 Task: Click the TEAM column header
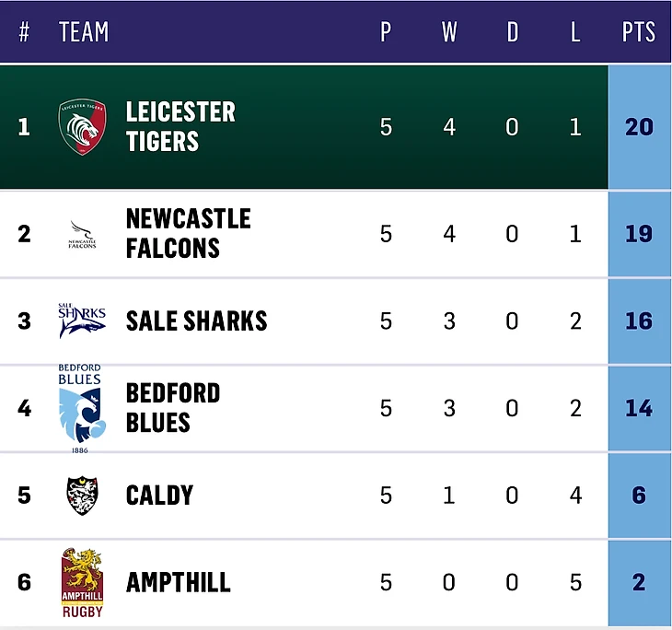84,32
